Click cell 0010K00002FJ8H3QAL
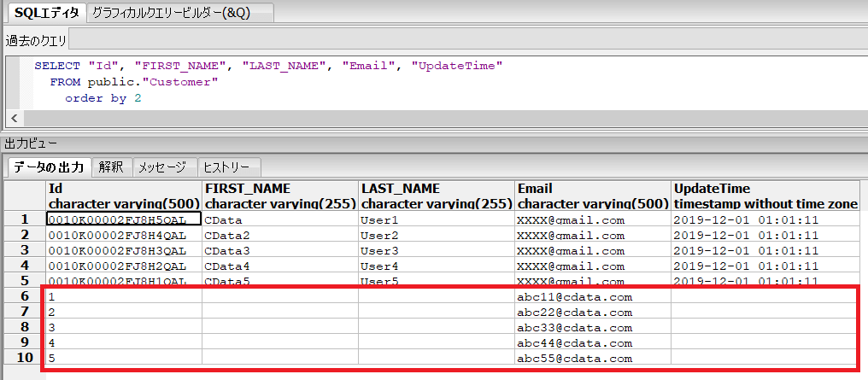 coord(124,250)
